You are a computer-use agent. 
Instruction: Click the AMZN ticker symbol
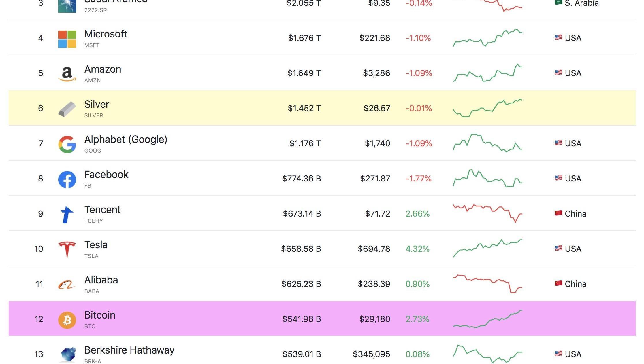point(93,80)
